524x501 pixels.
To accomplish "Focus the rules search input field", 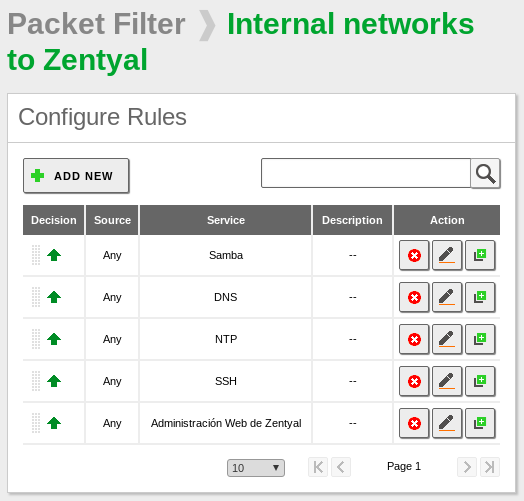I will tap(366, 173).
